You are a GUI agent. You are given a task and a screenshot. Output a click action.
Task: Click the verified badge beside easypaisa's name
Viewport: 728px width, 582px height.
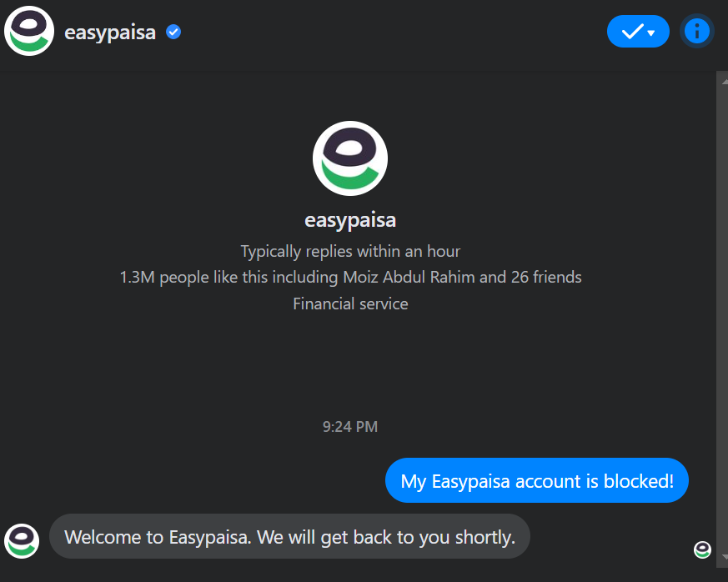173,32
